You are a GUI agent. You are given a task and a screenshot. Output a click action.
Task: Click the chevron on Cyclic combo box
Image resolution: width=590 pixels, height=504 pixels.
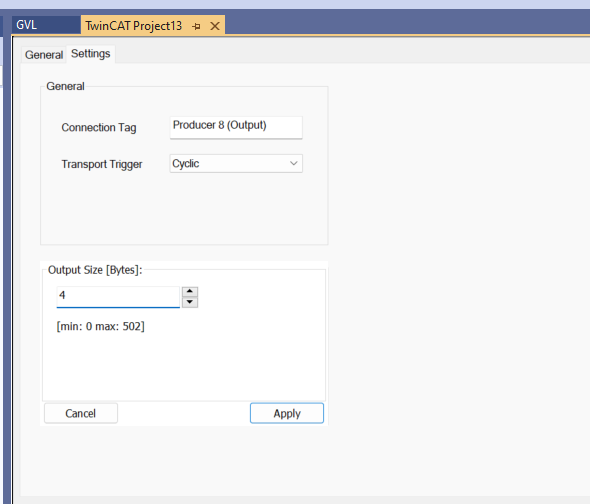(293, 163)
